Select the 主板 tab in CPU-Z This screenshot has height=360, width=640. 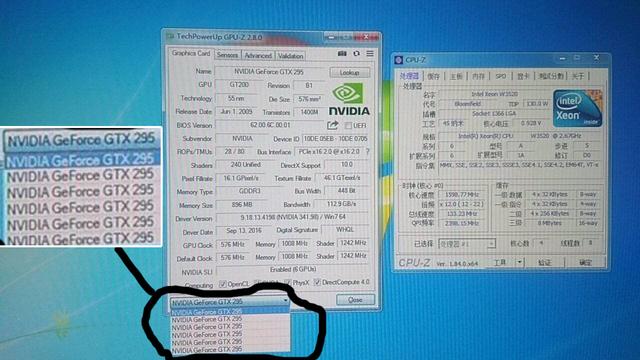tap(456, 76)
